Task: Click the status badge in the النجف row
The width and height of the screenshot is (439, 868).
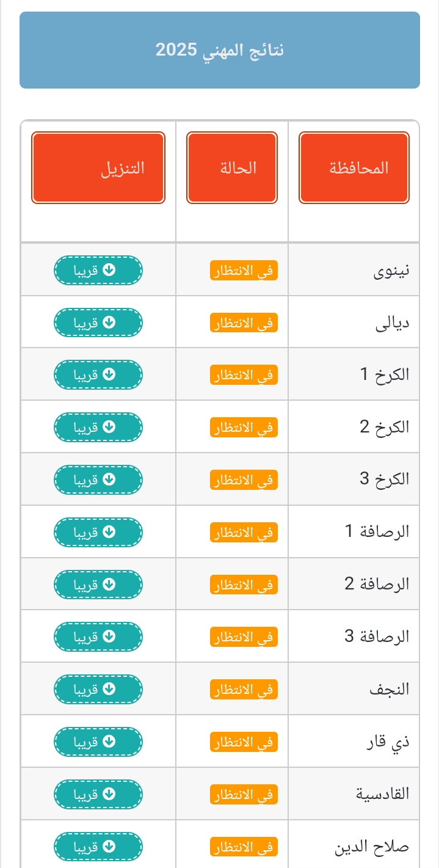Action: point(244,690)
